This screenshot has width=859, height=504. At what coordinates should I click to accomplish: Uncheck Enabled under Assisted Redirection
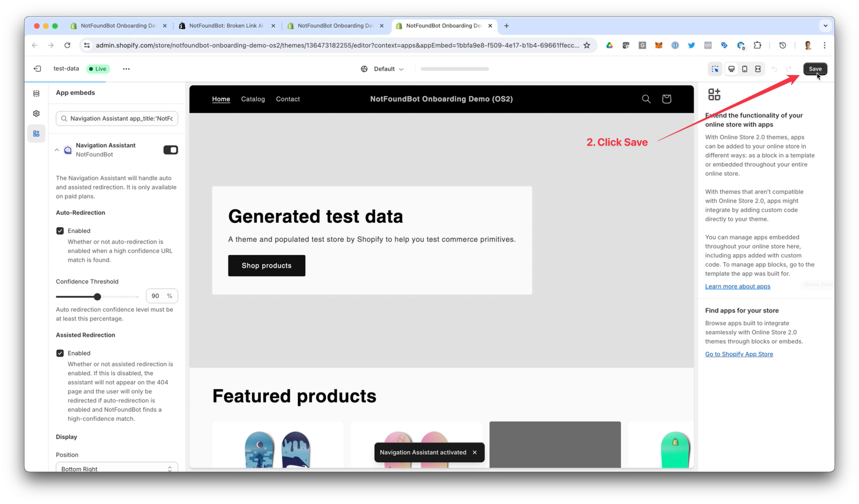tap(60, 353)
